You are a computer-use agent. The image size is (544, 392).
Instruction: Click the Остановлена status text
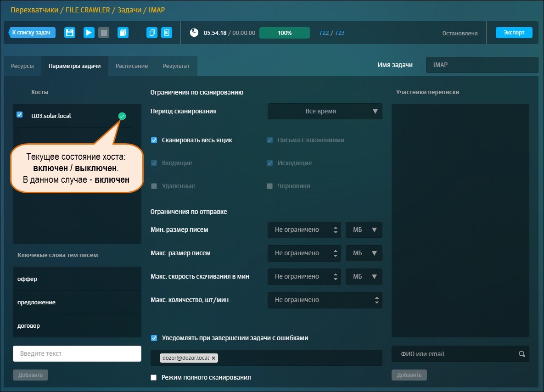[x=460, y=34]
